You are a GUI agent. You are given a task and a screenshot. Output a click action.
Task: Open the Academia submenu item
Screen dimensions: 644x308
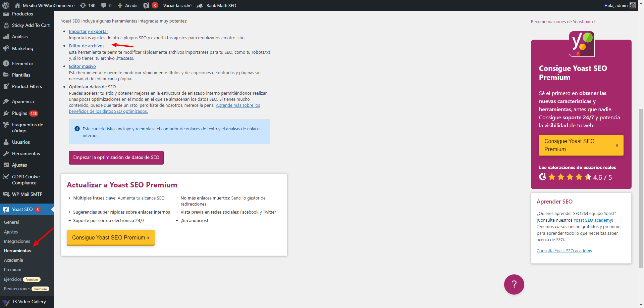click(x=13, y=260)
